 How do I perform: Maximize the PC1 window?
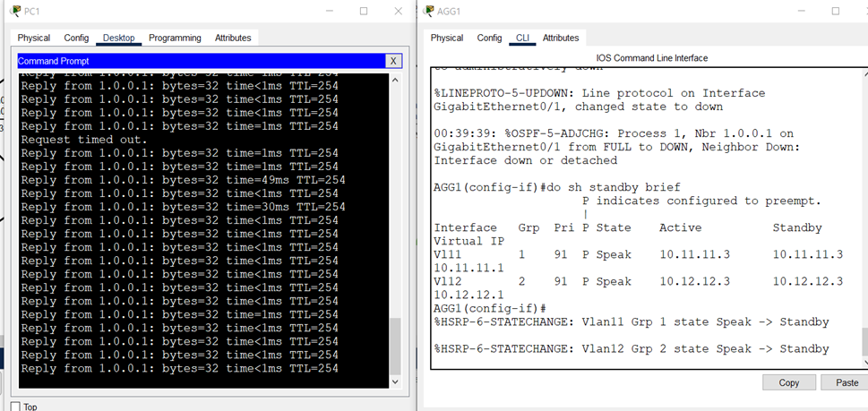click(x=364, y=11)
